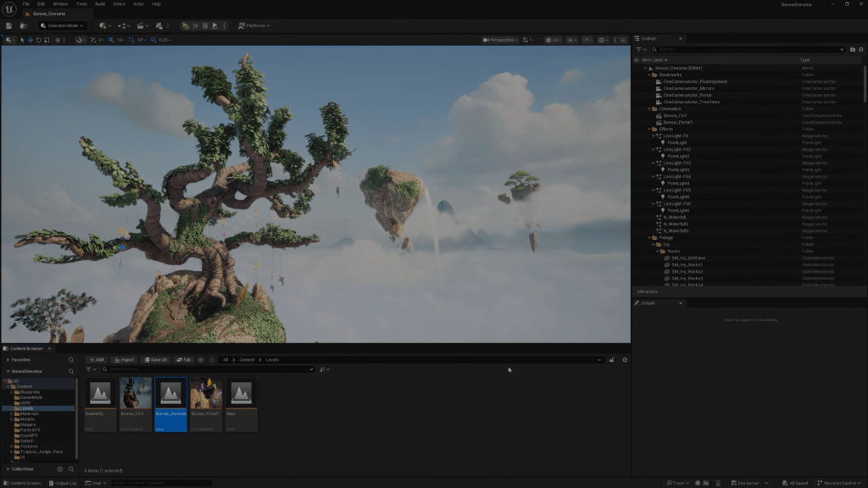The height and width of the screenshot is (488, 868).
Task: Open the Outliner settings gear
Action: pyautogui.click(x=862, y=49)
